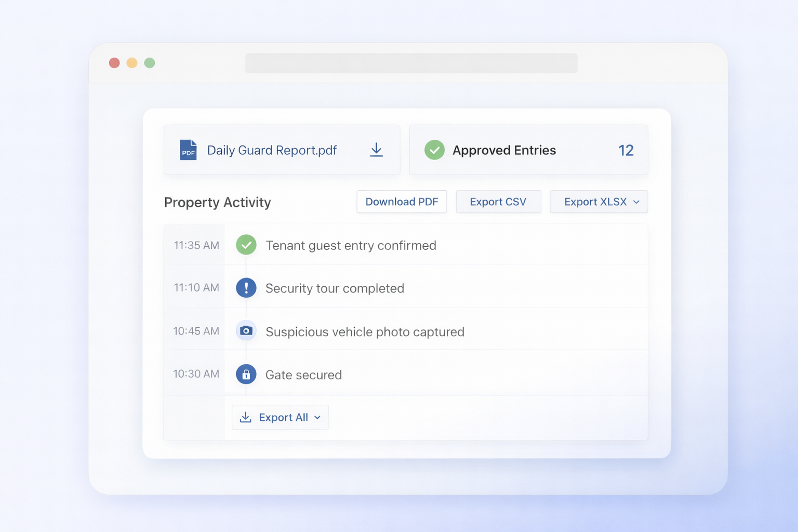
Task: Select the camera icon for suspicious vehicle photo
Action: click(x=246, y=330)
